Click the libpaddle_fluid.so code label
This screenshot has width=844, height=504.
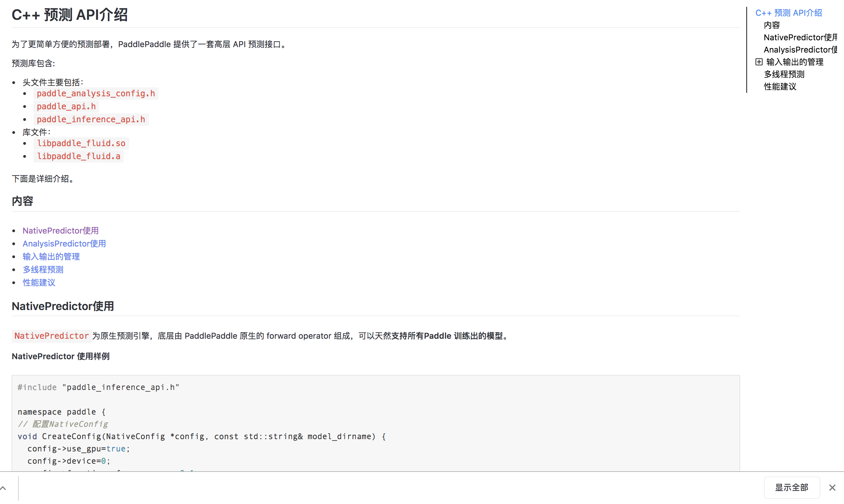[81, 143]
